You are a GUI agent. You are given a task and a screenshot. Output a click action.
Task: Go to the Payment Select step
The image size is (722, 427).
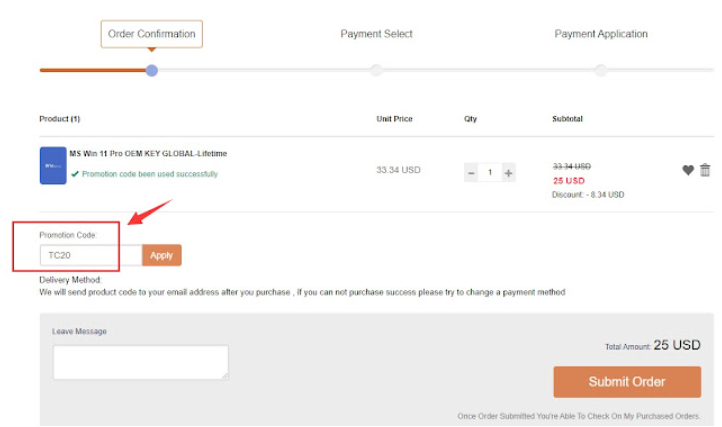click(x=376, y=34)
